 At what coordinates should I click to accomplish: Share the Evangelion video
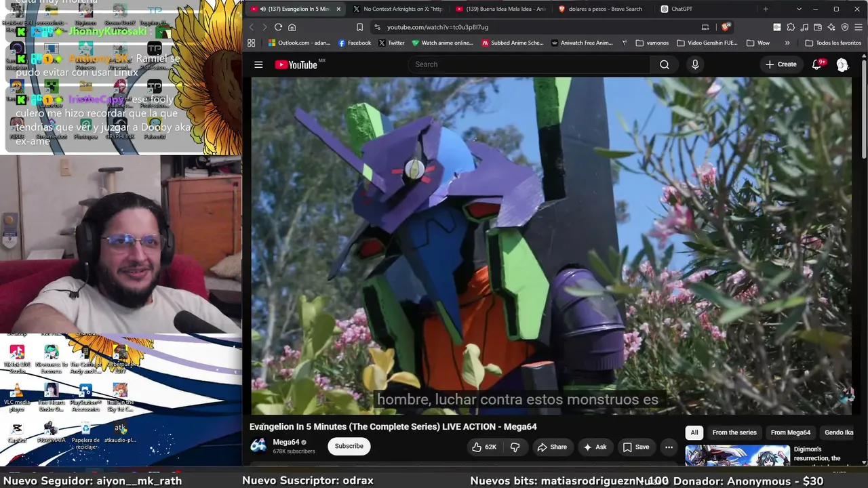click(x=552, y=447)
